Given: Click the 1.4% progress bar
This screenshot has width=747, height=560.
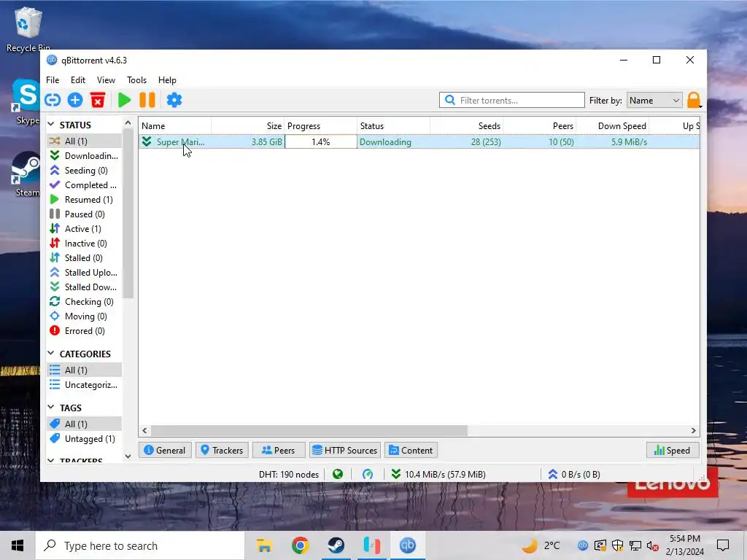Looking at the screenshot, I should point(321,142).
